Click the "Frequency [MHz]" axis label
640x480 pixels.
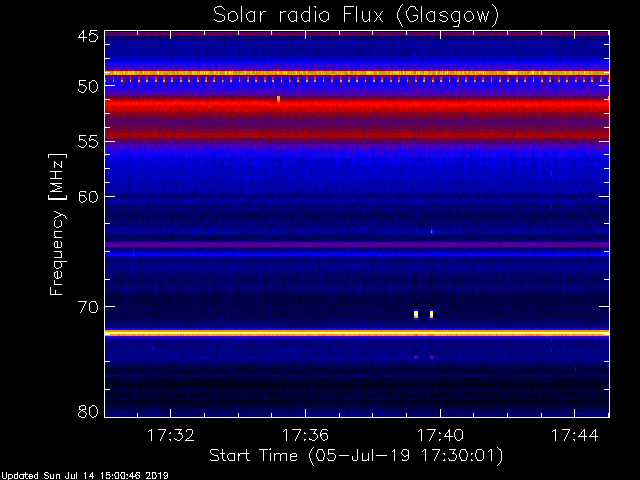coord(57,224)
